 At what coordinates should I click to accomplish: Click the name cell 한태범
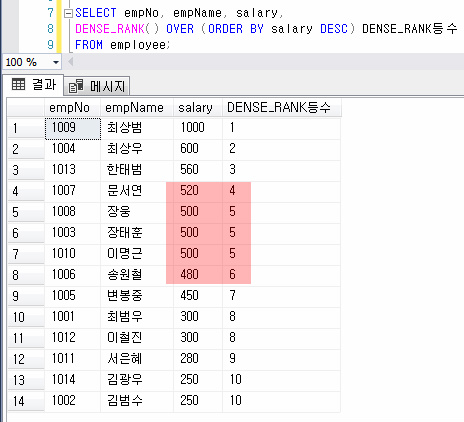click(x=137, y=170)
